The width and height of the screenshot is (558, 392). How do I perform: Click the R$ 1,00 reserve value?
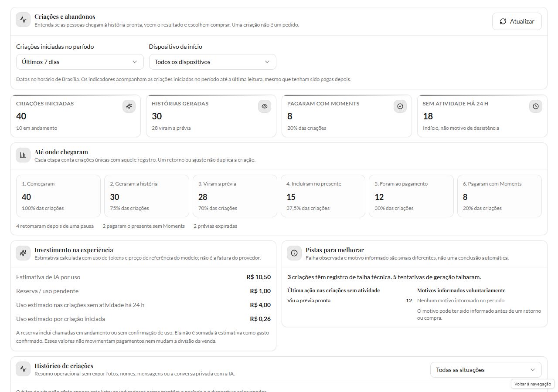260,291
